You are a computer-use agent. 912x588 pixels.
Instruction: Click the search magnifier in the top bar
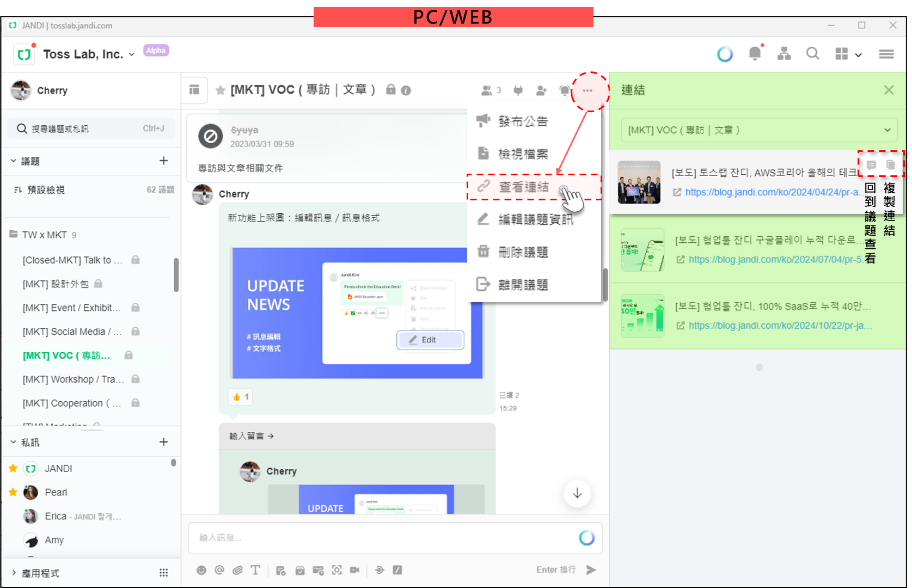pyautogui.click(x=812, y=53)
